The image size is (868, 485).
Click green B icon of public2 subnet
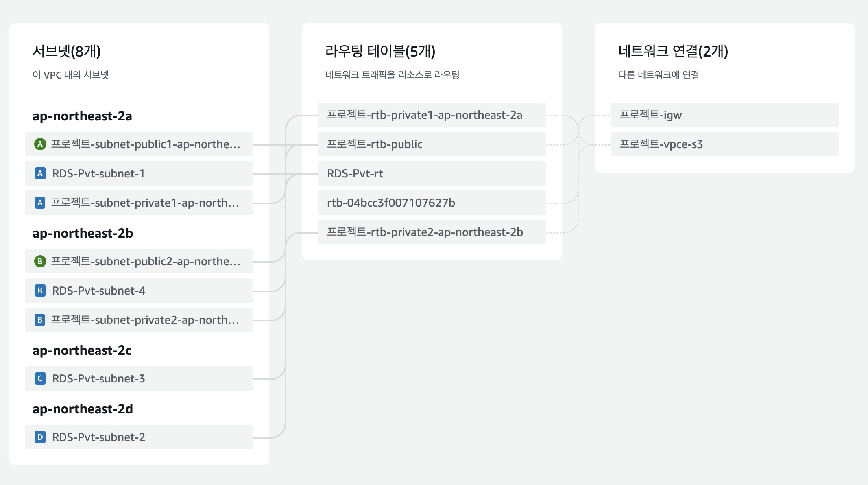point(40,261)
